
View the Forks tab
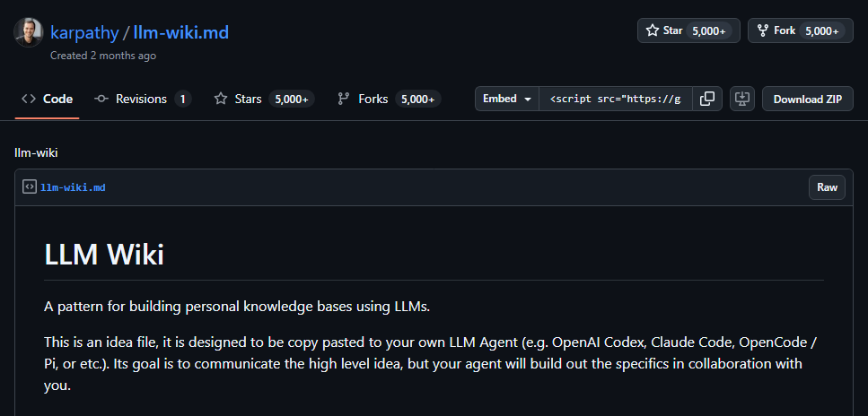pyautogui.click(x=389, y=99)
